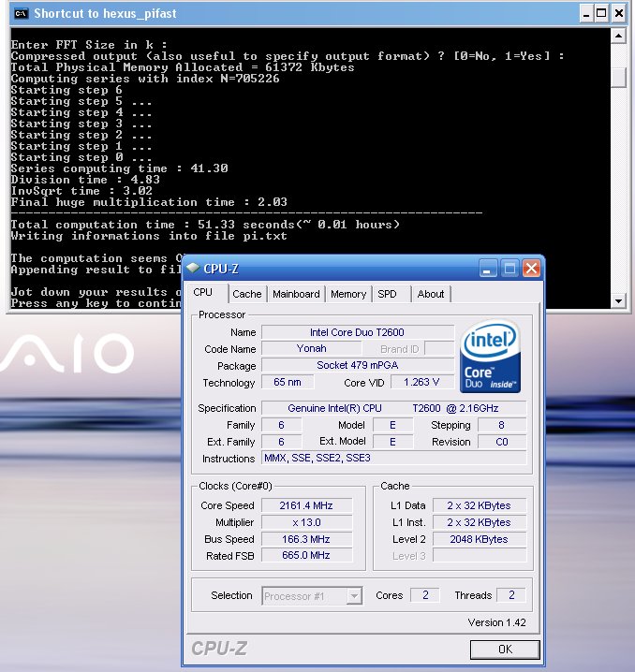Screen dimensions: 635x672
Task: Close the hexus_pifast console window
Action: (x=619, y=14)
